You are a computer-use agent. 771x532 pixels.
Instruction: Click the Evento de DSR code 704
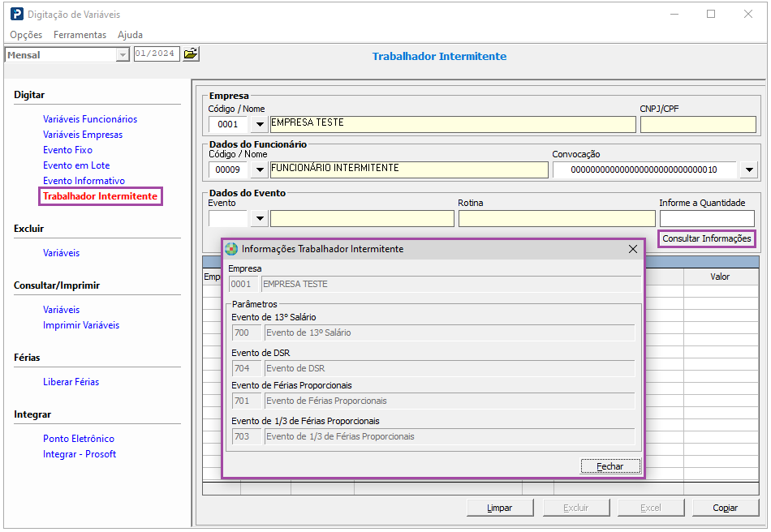point(247,368)
